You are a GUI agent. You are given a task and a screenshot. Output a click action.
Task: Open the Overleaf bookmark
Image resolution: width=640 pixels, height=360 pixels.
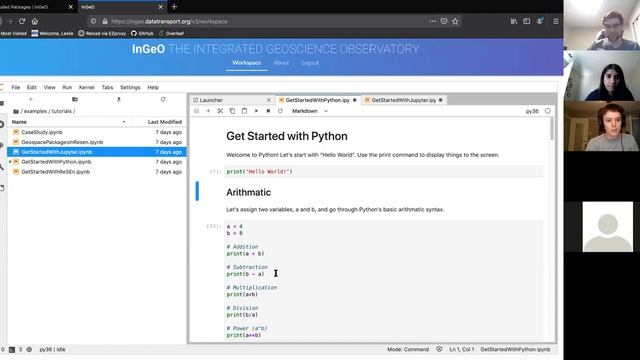(x=171, y=33)
